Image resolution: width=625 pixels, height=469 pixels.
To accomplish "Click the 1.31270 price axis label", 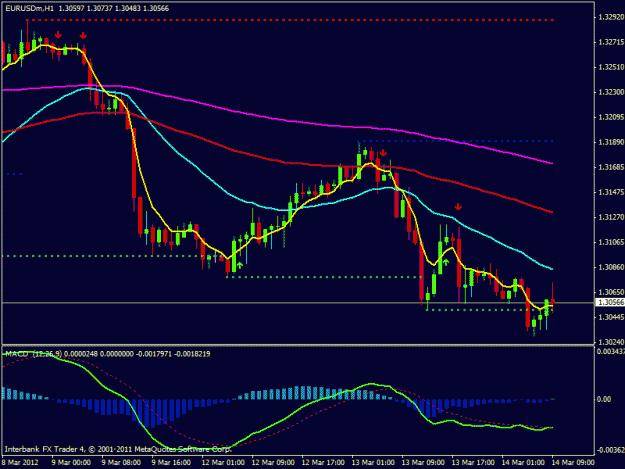I will (x=611, y=217).
